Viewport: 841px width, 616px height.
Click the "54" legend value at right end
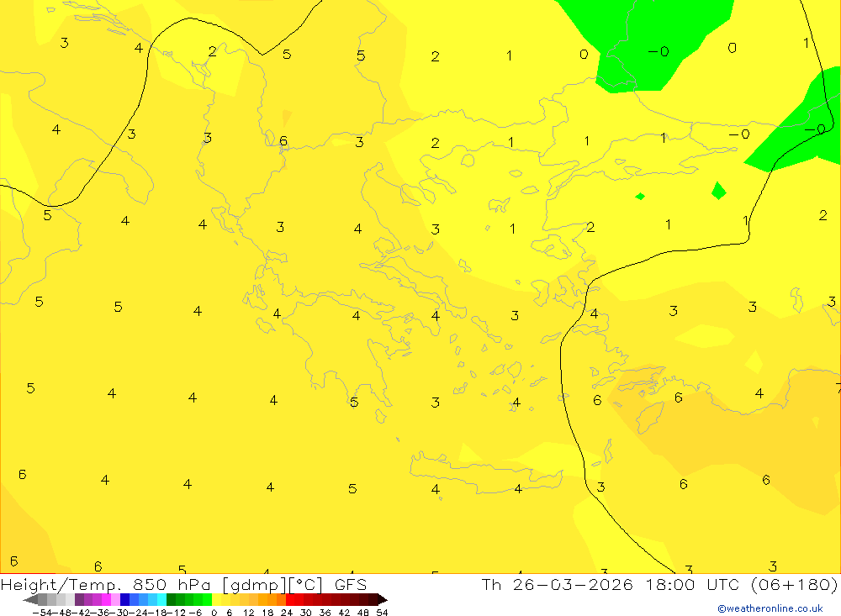pyautogui.click(x=382, y=613)
